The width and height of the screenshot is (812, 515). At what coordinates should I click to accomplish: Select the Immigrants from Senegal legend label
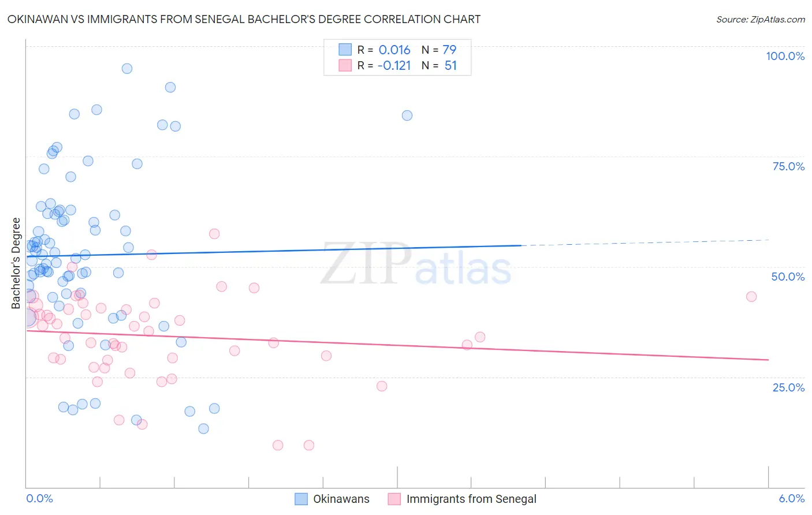(x=471, y=499)
